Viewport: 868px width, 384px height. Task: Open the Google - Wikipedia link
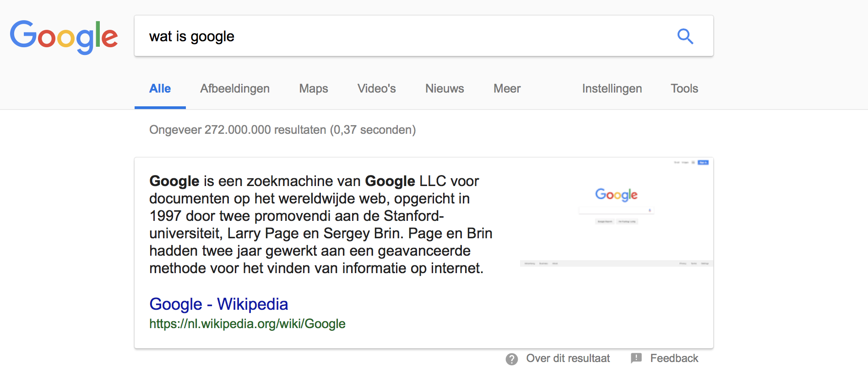(219, 304)
